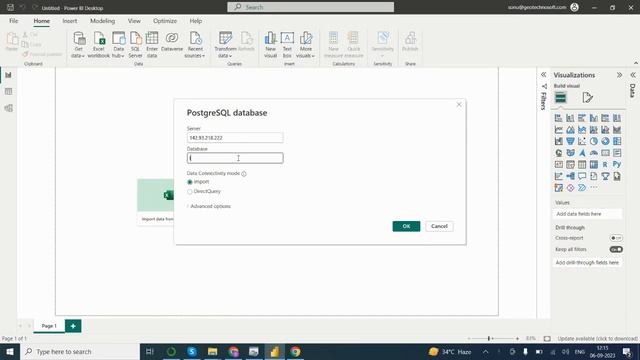Expand the Filters pane
The height and width of the screenshot is (360, 640).
pos(544,75)
